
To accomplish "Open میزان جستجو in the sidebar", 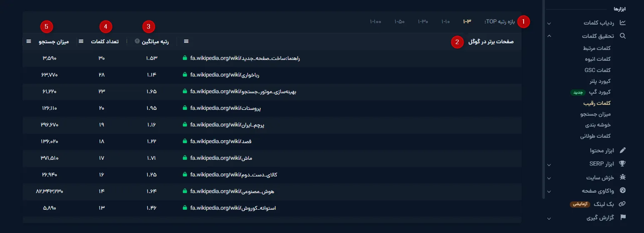I will pyautogui.click(x=596, y=114).
